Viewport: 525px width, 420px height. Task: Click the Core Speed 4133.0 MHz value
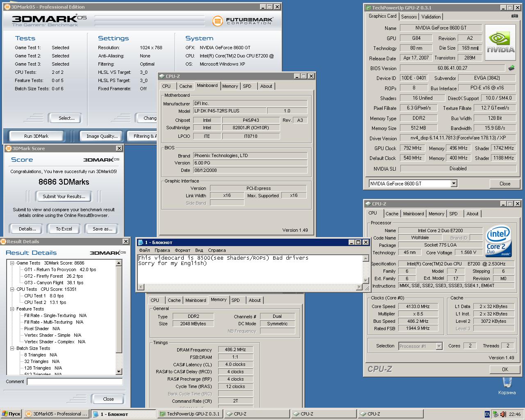coord(418,306)
